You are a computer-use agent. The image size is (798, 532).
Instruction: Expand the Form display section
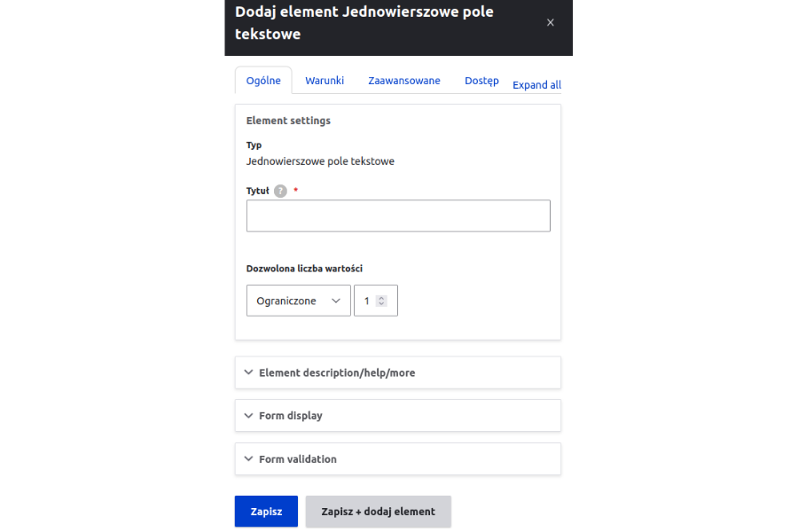click(397, 416)
